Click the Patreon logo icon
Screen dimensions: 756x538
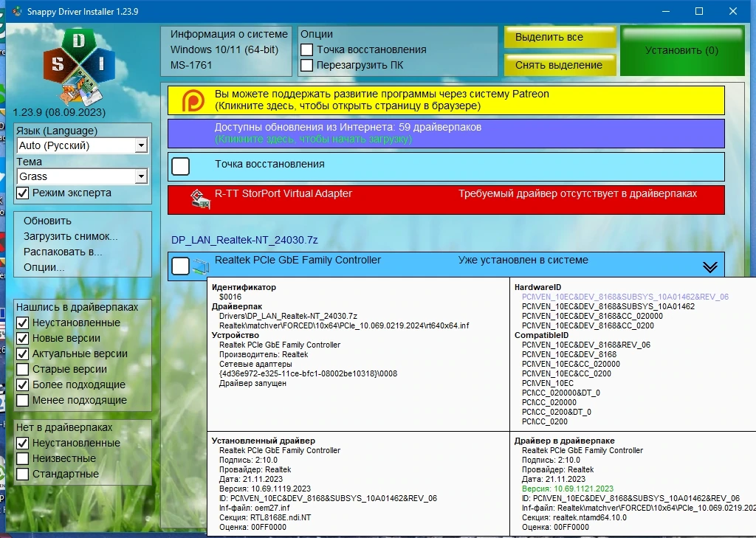[193, 100]
